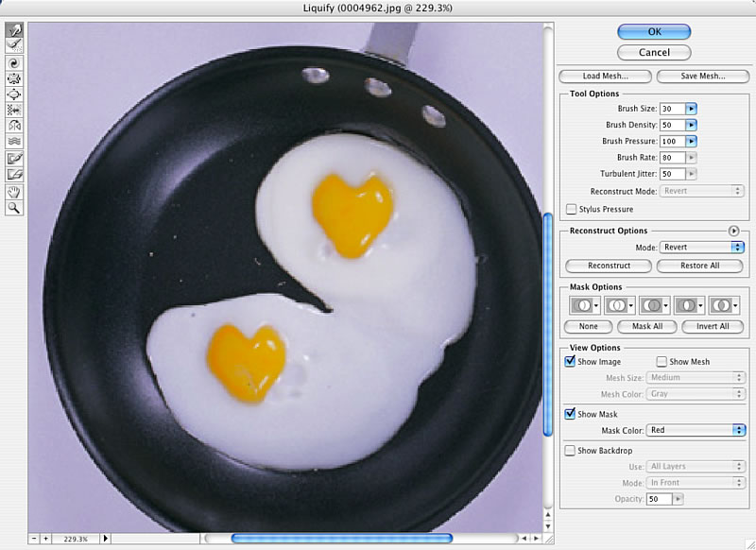Click the Turbulent Jitter input field
This screenshot has width=756, height=550.
tap(673, 174)
